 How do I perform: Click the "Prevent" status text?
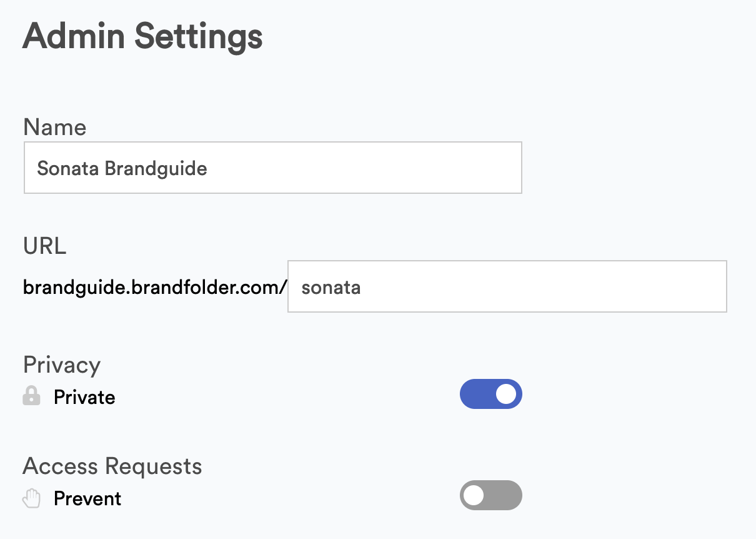pyautogui.click(x=87, y=499)
